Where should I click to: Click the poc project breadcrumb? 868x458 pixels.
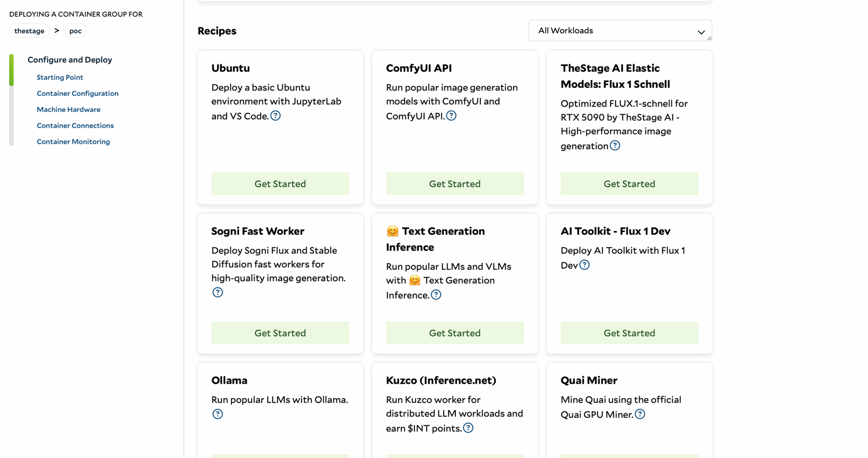click(75, 31)
